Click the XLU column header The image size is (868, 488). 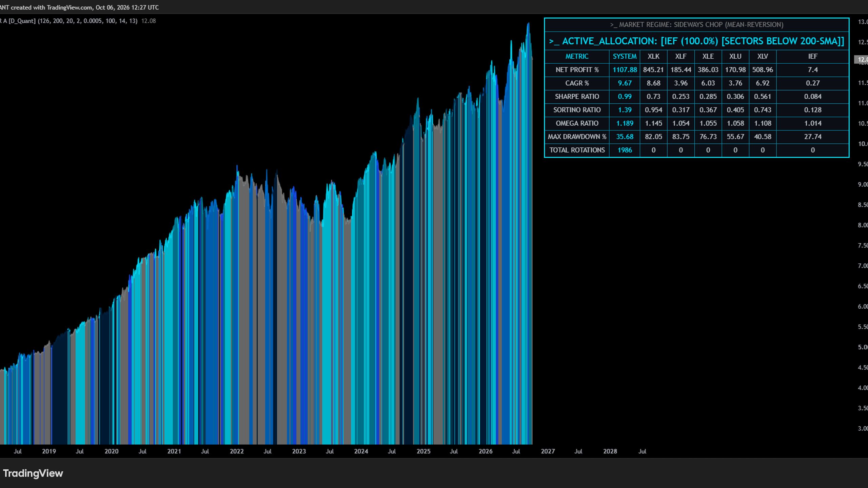(735, 56)
